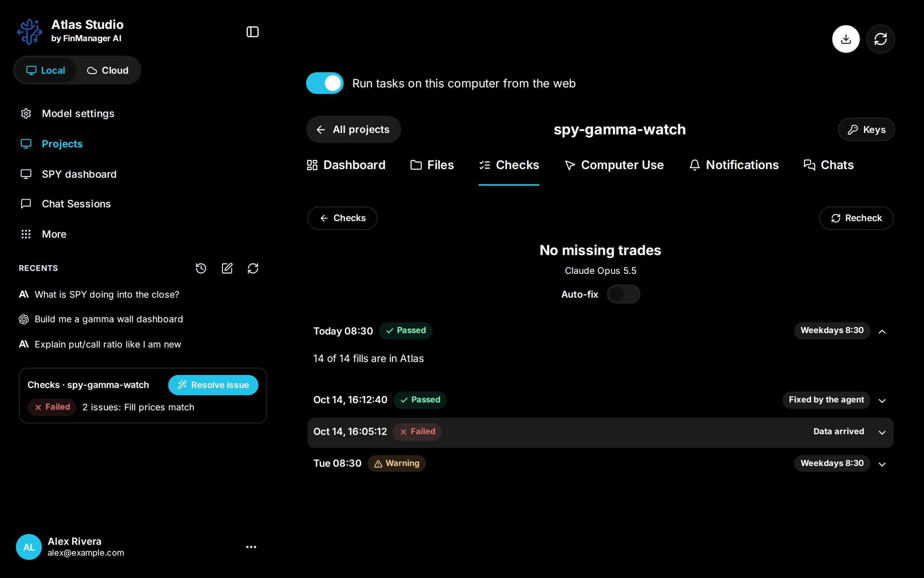Open recents history clock icon
This screenshot has width=924, height=578.
click(x=201, y=268)
